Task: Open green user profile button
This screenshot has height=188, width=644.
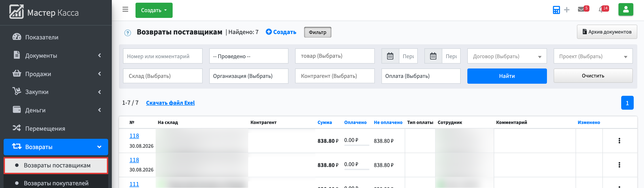Action: [x=625, y=10]
